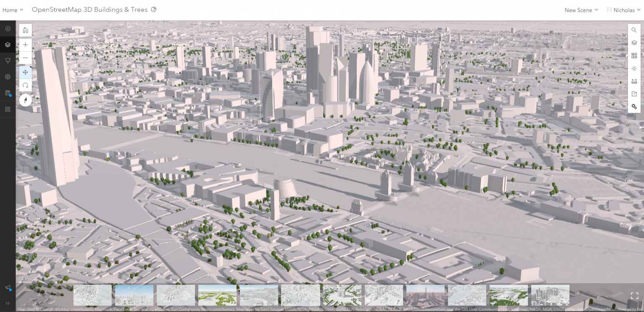Screen dimensions: 644x312
Task: Zoom out with the minus button
Action: (26, 58)
